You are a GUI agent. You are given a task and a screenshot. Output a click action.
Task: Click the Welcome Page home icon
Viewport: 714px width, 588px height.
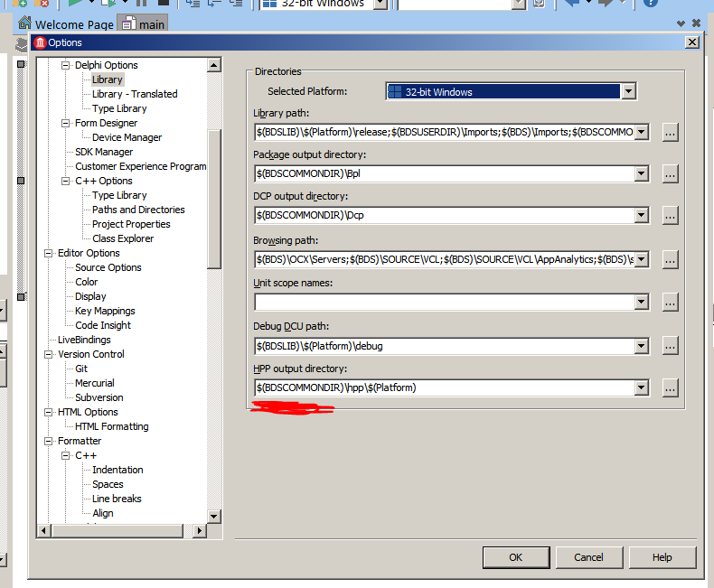pyautogui.click(x=25, y=23)
